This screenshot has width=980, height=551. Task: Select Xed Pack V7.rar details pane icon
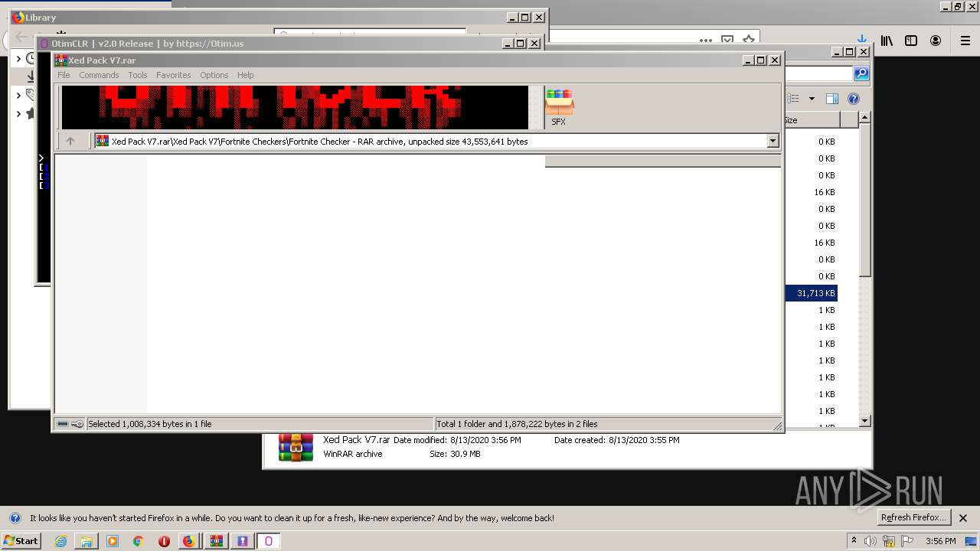[296, 447]
